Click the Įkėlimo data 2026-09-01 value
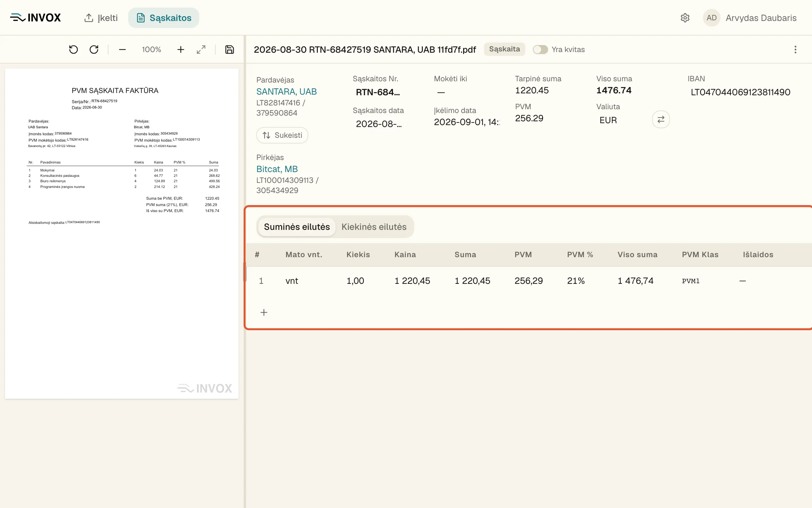This screenshot has height=508, width=812. 467,122
